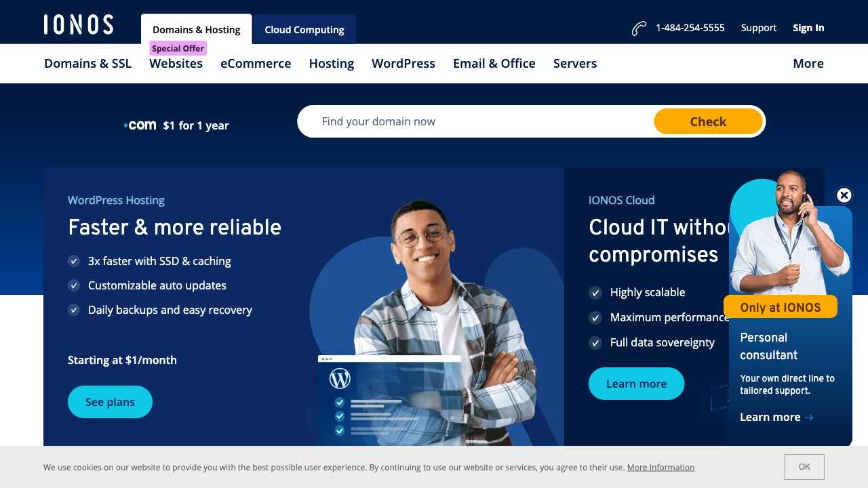Open the Domains & SSL menu

(88, 64)
